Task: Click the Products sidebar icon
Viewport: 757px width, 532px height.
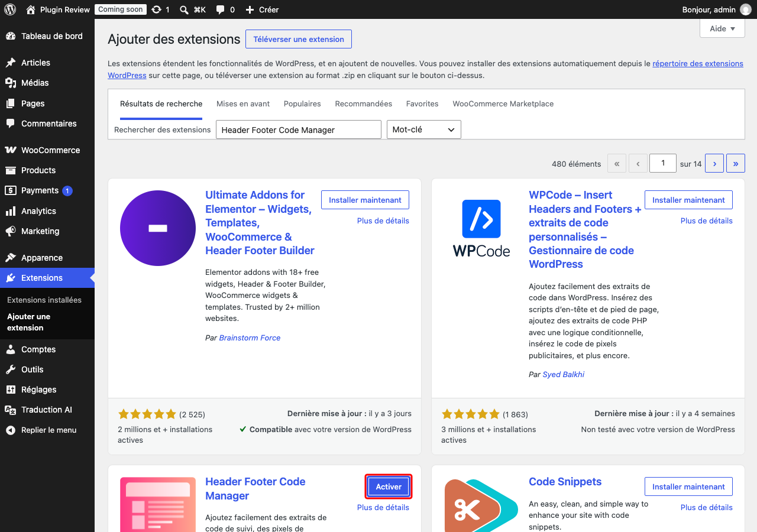Action: click(x=11, y=170)
